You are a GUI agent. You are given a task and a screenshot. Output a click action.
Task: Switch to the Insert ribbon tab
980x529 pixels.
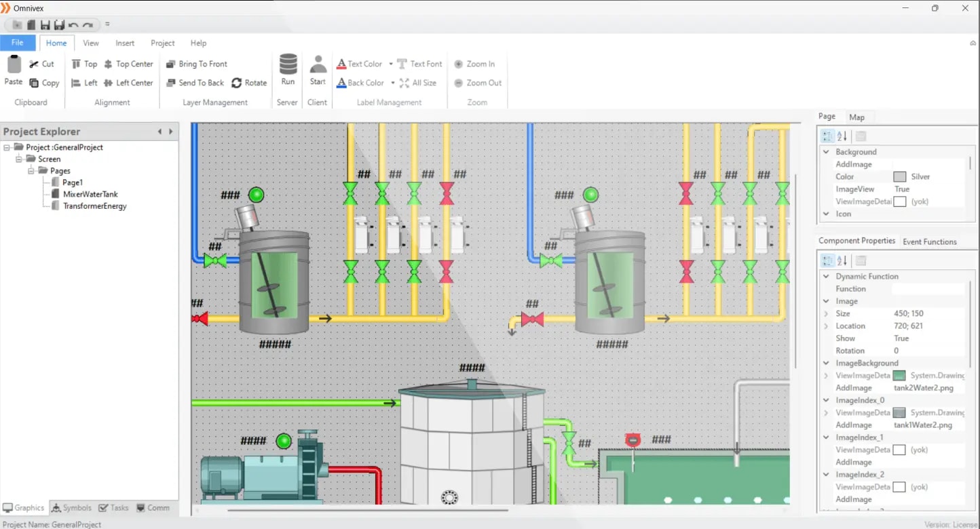(125, 43)
